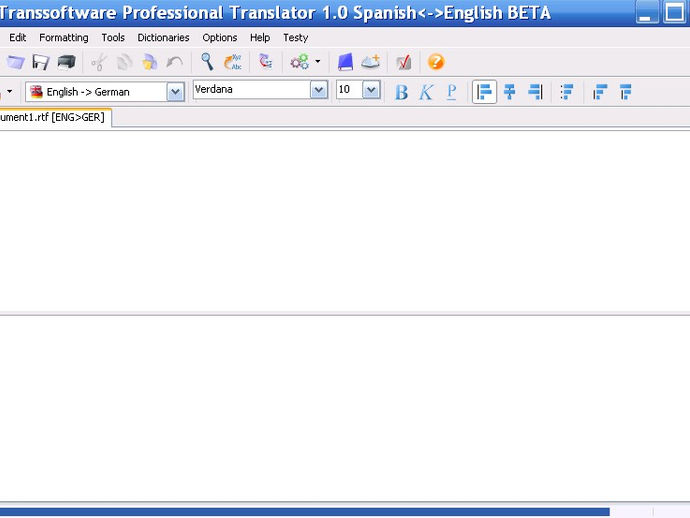Viewport: 690px width, 518px height.
Task: Maximize the translator window
Action: (675, 12)
